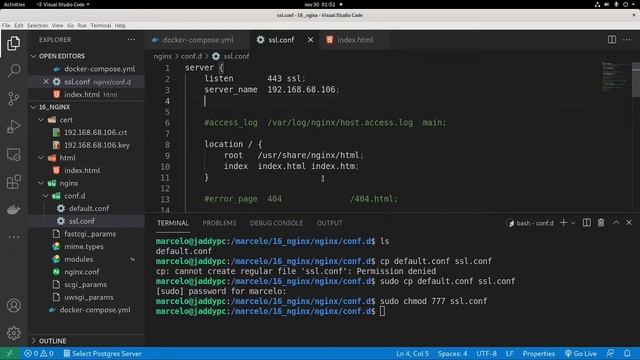This screenshot has height=360, width=640.
Task: Open fastcgi_params file
Action: point(87,234)
